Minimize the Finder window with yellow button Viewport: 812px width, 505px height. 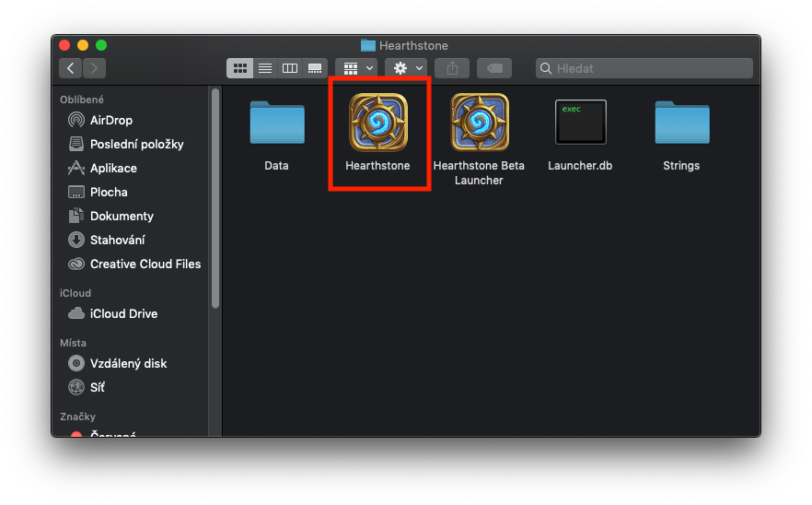click(83, 45)
